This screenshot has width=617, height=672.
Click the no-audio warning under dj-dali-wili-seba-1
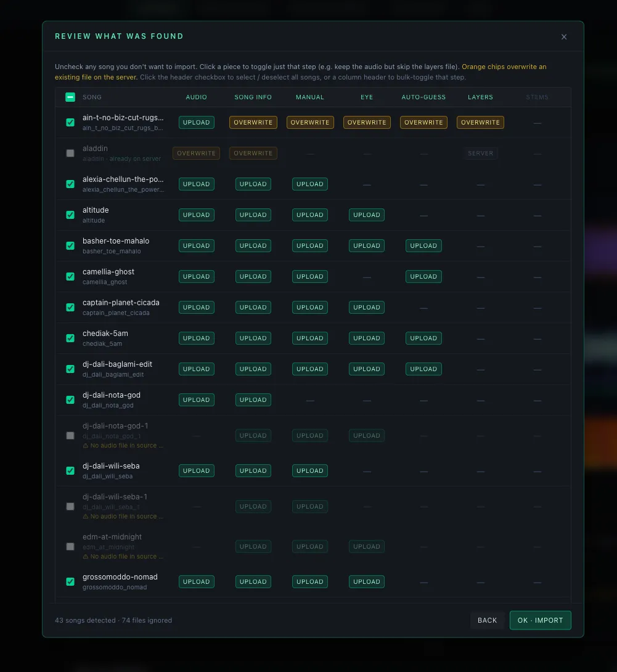(123, 517)
